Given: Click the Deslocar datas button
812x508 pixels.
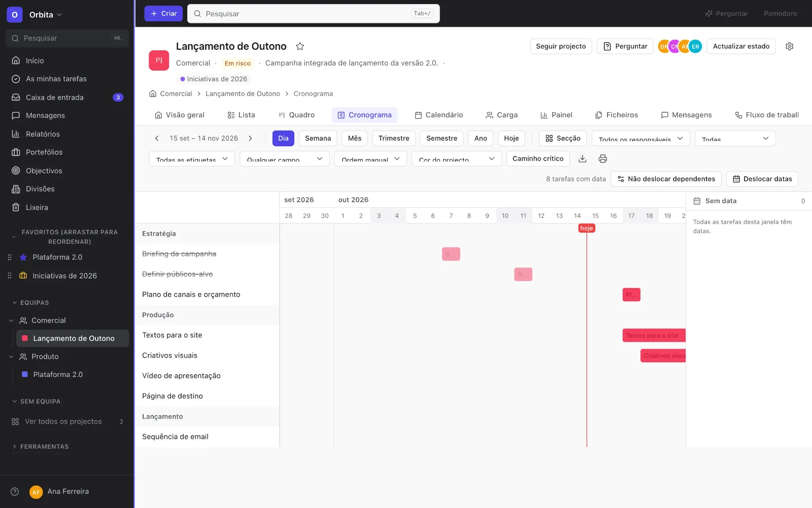Looking at the screenshot, I should (x=762, y=179).
